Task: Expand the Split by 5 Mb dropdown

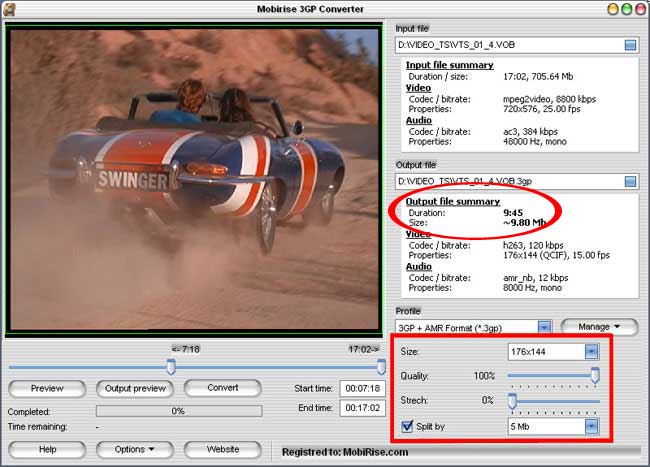Action: pos(592,426)
